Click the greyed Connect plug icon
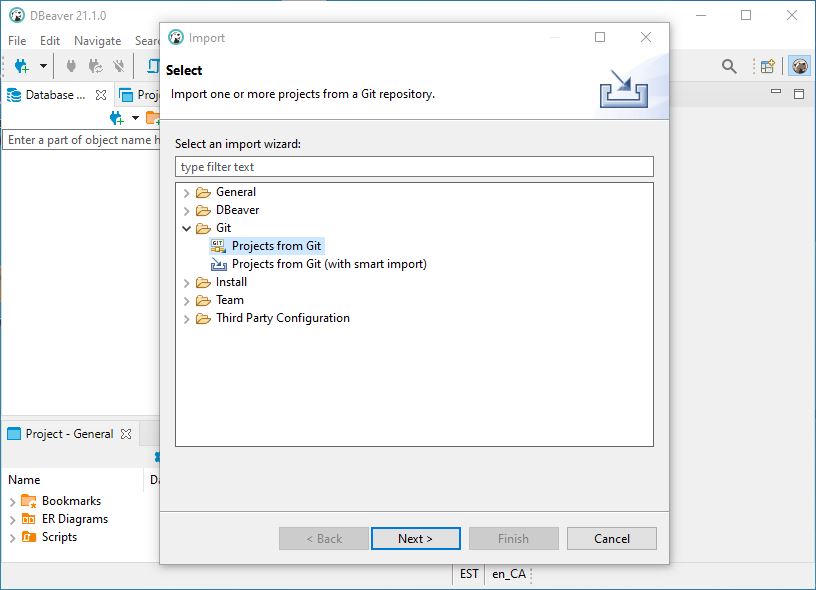816x590 pixels. click(x=71, y=66)
